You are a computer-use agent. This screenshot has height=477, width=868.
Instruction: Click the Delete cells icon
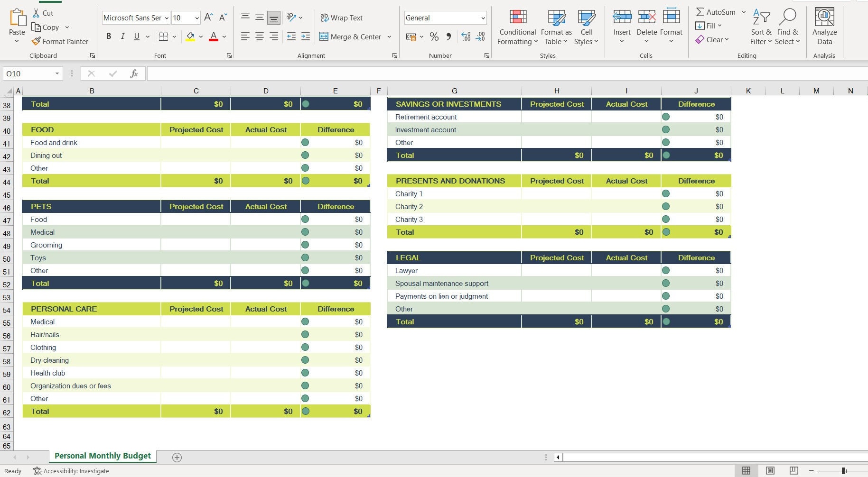(x=646, y=17)
